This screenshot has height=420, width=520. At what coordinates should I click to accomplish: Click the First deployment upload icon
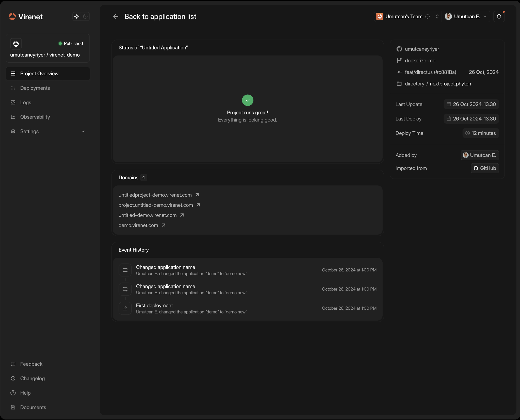pos(125,308)
